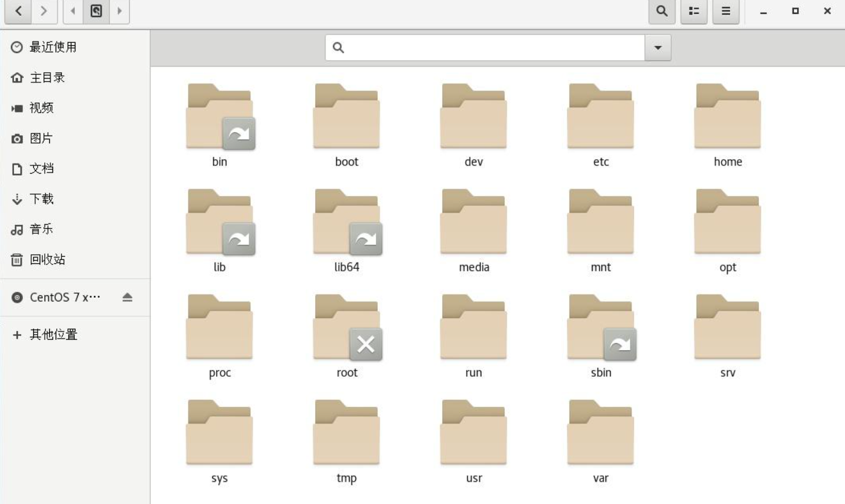The width and height of the screenshot is (845, 504).
Task: Open 最近使用 in the sidebar
Action: tap(52, 47)
